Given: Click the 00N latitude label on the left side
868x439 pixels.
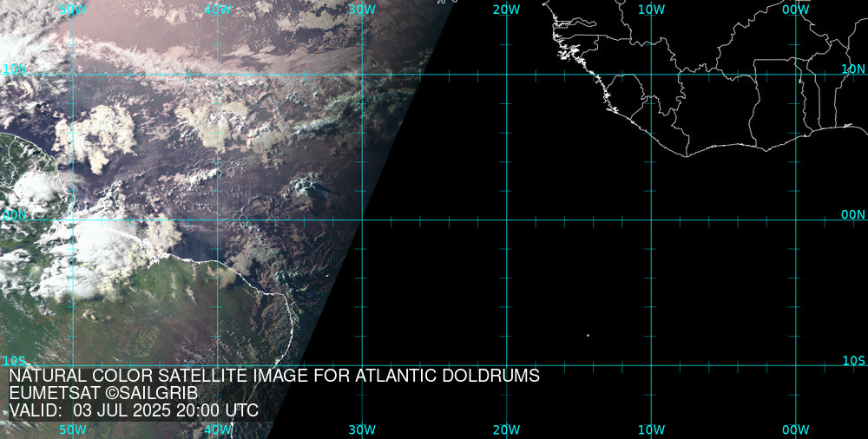Looking at the screenshot, I should point(15,215).
